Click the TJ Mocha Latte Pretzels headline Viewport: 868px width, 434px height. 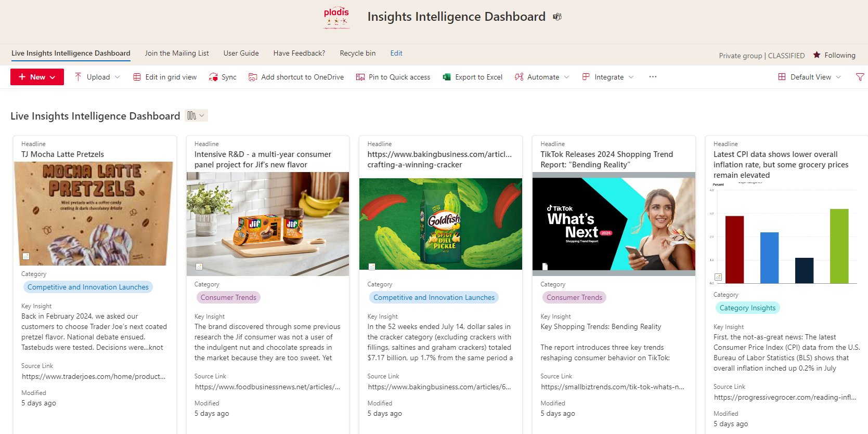click(62, 154)
